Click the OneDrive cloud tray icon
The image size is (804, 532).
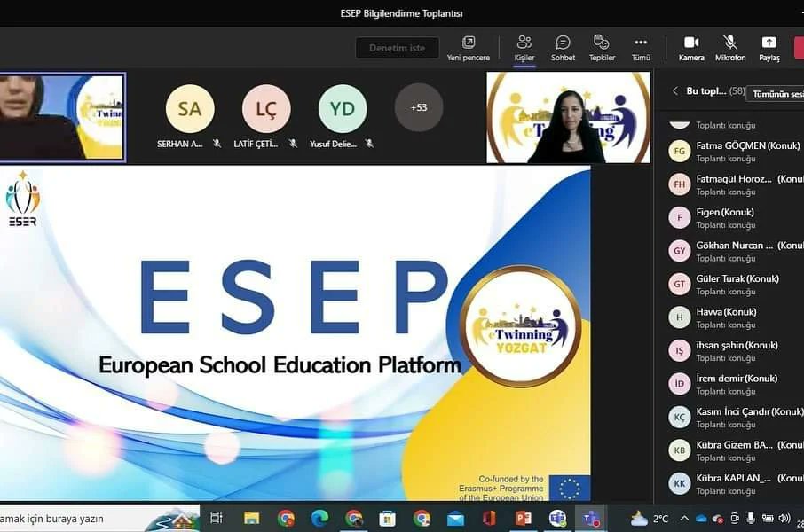(701, 519)
